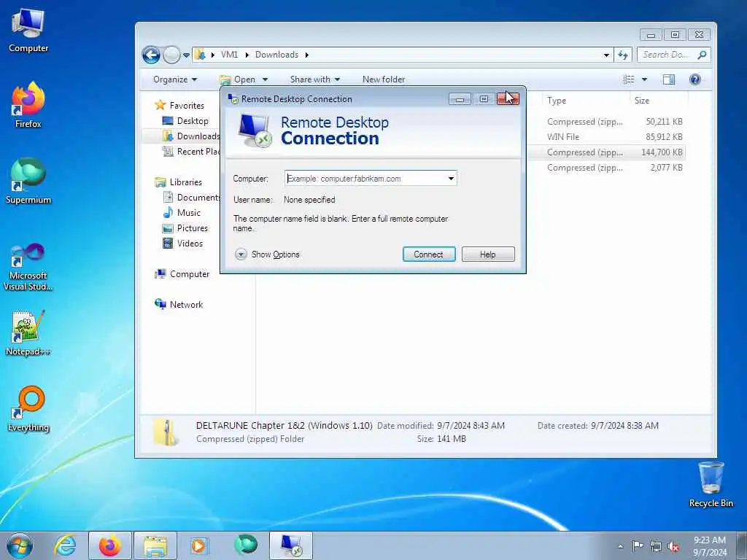The image size is (747, 560).
Task: Select Downloads under Favorites
Action: pos(190,136)
